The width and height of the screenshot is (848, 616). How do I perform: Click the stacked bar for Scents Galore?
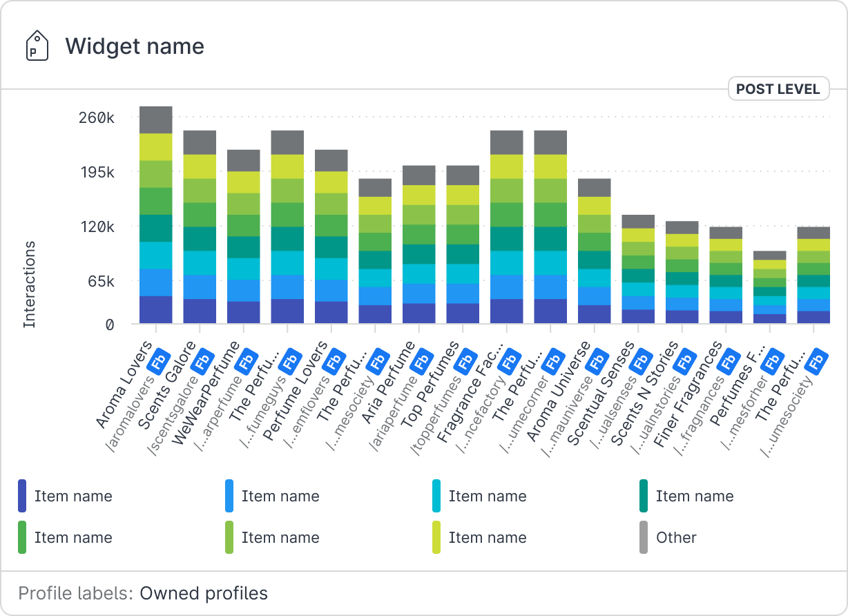click(x=200, y=227)
